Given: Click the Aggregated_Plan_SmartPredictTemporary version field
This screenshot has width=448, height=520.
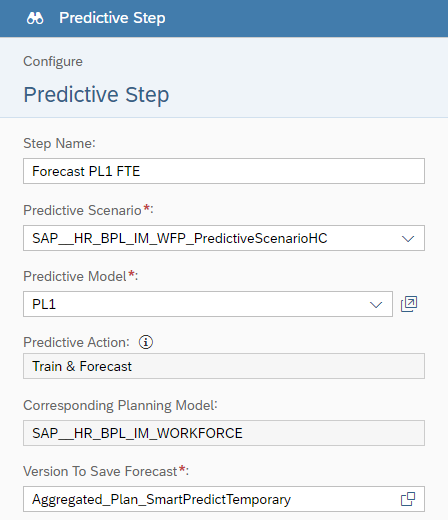Looking at the screenshot, I should click(224, 499).
